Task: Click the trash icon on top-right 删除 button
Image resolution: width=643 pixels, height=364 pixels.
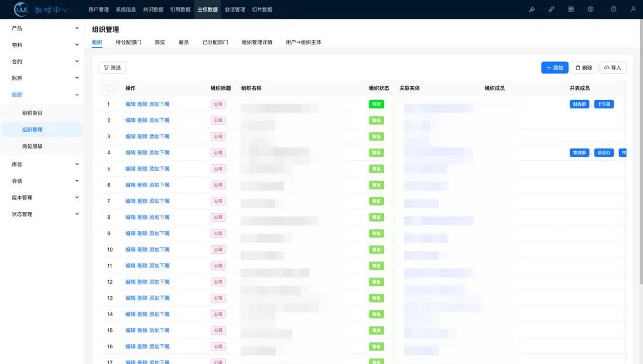Action: pyautogui.click(x=578, y=68)
